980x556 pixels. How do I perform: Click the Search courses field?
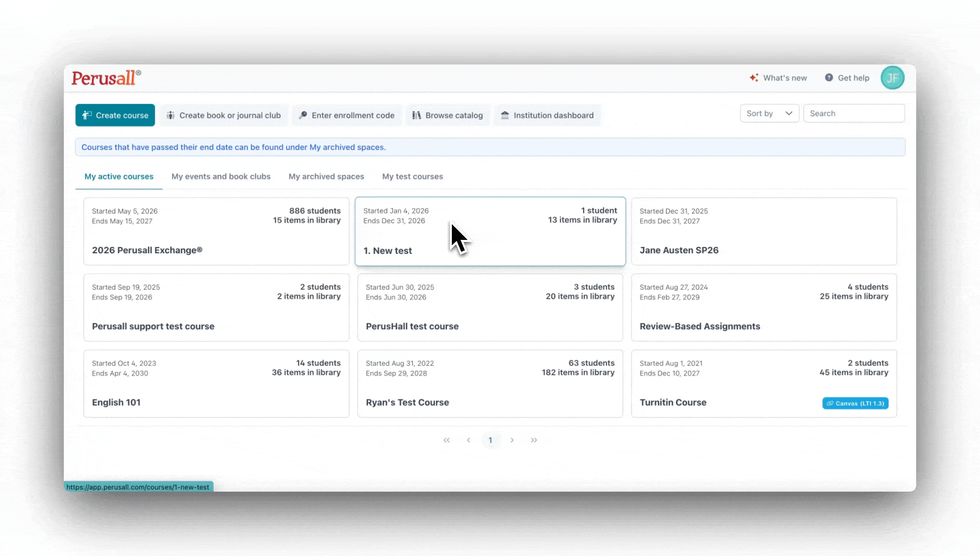(x=854, y=113)
